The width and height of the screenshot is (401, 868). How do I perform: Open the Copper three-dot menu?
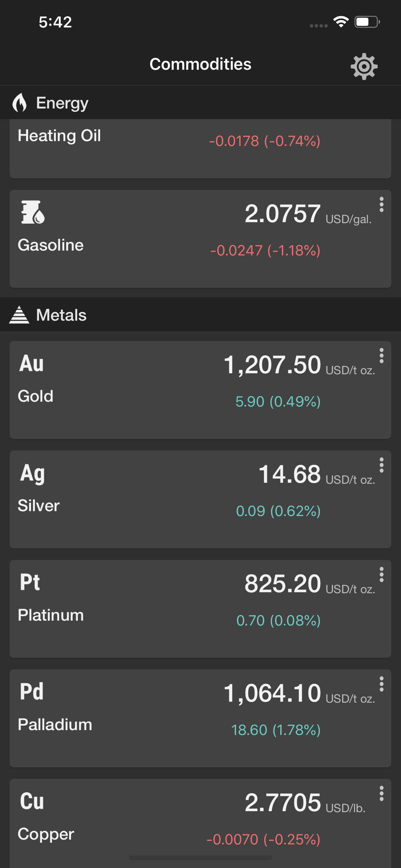point(381,793)
